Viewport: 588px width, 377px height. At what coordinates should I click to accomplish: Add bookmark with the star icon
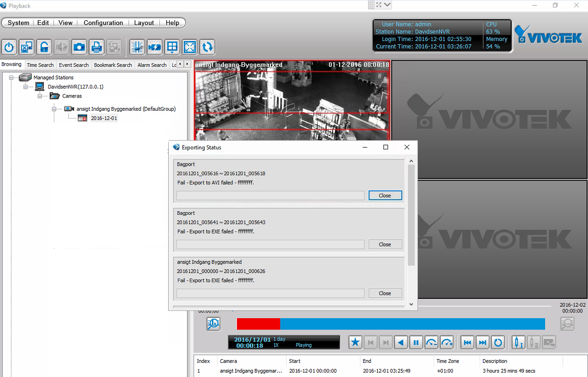355,343
